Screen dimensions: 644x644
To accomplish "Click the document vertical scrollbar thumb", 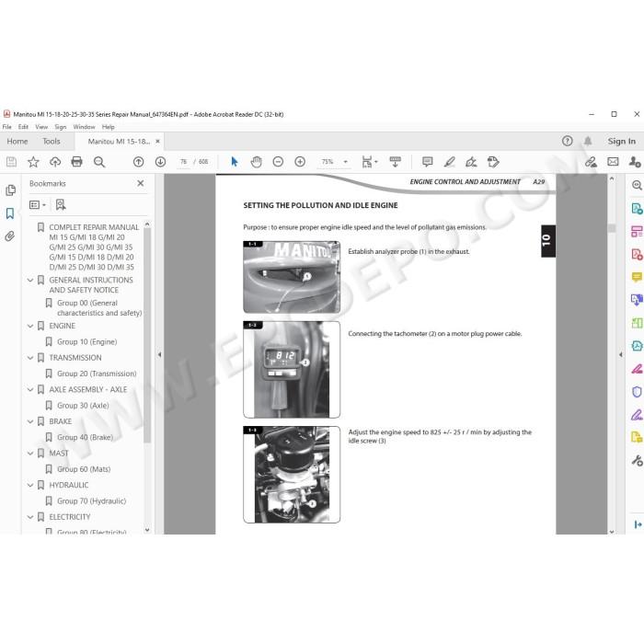I will (612, 228).
